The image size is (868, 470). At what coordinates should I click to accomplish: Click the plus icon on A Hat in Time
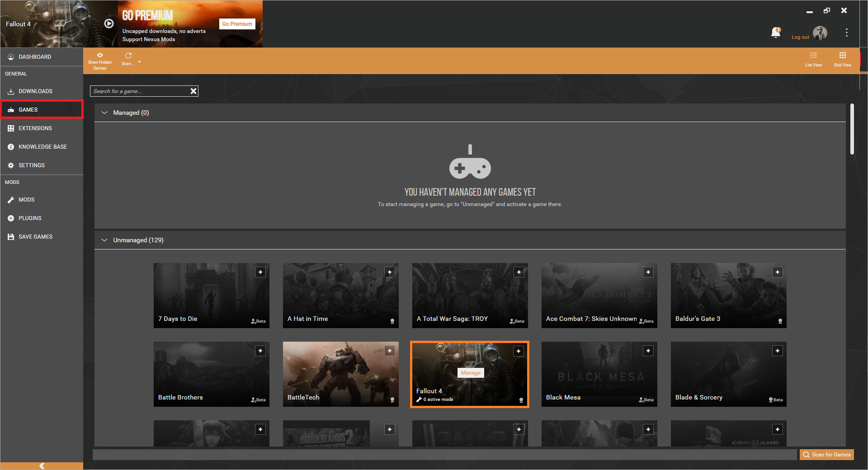pyautogui.click(x=390, y=272)
